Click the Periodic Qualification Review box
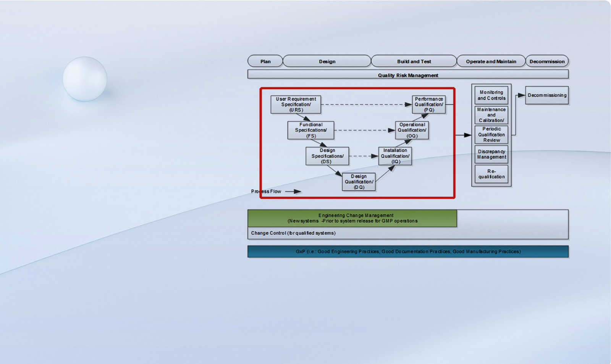 point(491,135)
